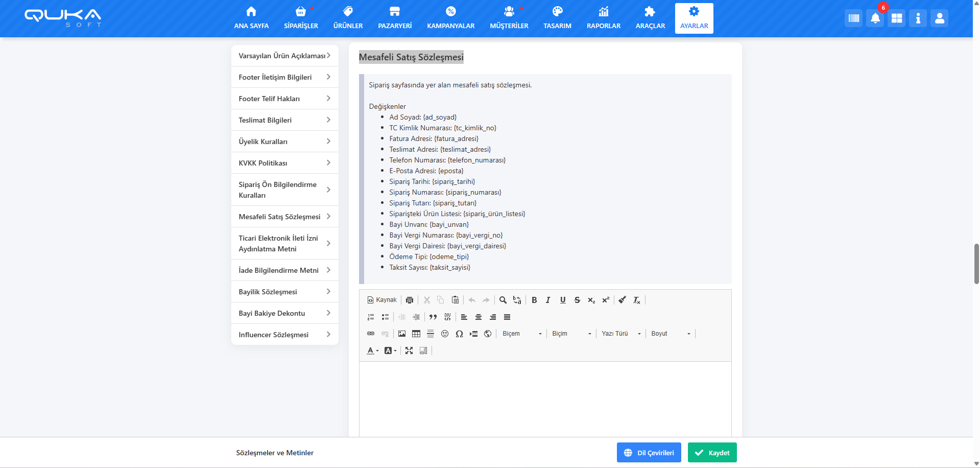Toggle italic formatting in the editor
Screen dimensions: 980x468
point(548,300)
